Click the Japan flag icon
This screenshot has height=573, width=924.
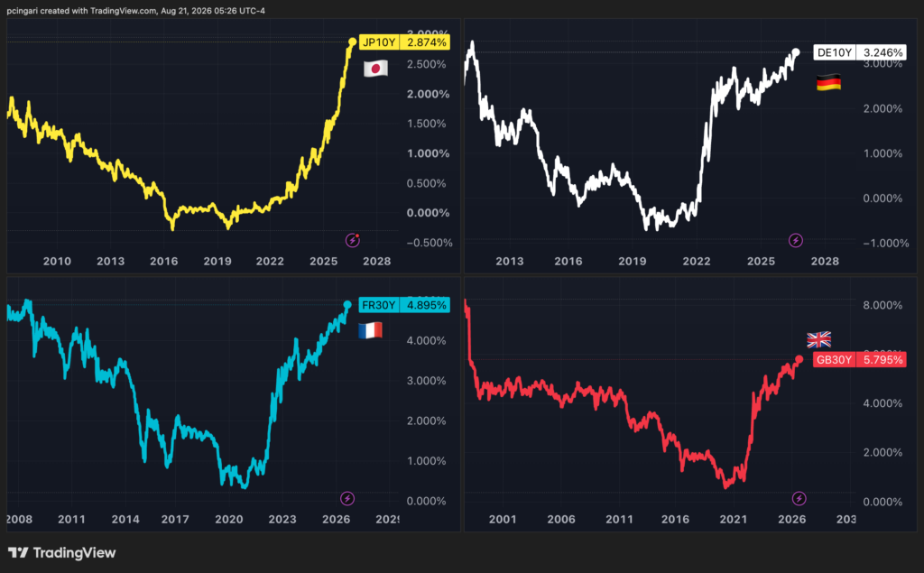(x=375, y=69)
